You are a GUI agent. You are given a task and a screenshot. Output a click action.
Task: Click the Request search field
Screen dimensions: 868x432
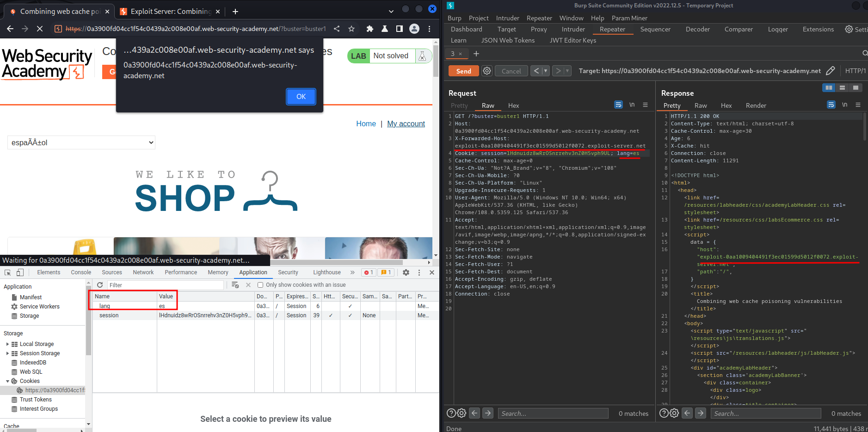pyautogui.click(x=553, y=413)
